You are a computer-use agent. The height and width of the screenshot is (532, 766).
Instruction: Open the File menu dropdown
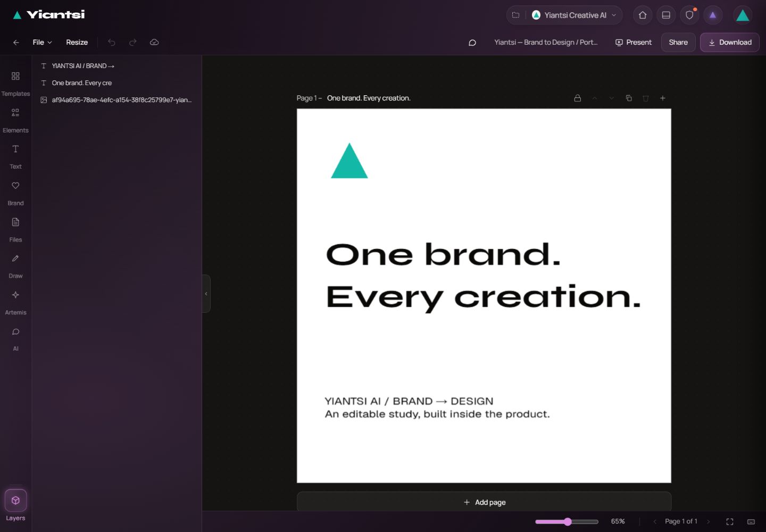pos(42,43)
